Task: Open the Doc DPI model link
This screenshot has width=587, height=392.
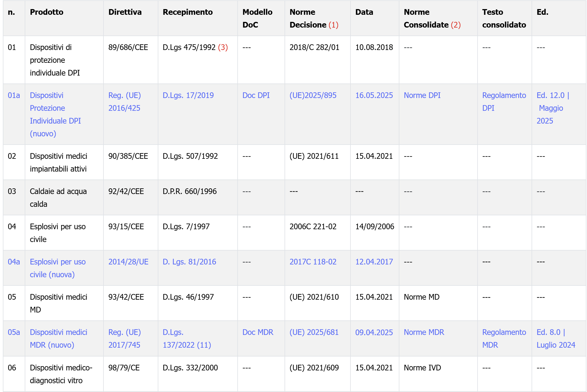Action: (256, 95)
